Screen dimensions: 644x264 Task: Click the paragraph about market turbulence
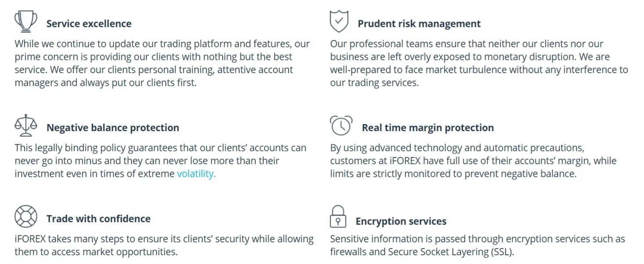click(479, 63)
